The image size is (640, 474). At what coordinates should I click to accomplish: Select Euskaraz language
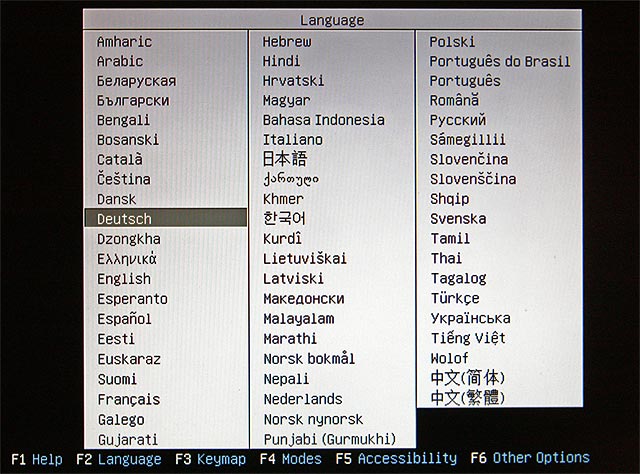(129, 359)
